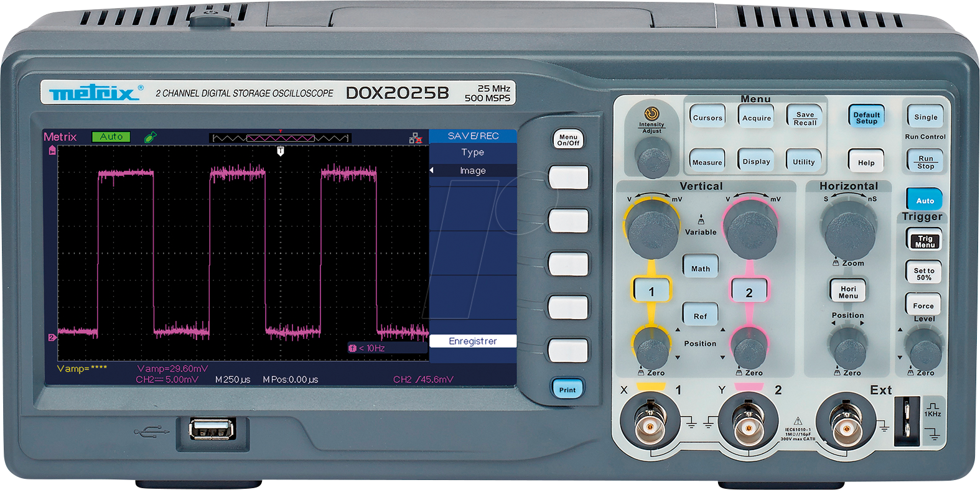Open the Measure menu button
This screenshot has width=980, height=490.
point(707,160)
